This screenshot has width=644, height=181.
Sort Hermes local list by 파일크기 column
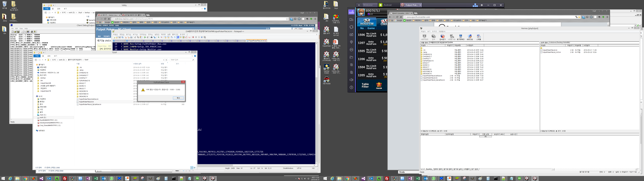(x=450, y=46)
